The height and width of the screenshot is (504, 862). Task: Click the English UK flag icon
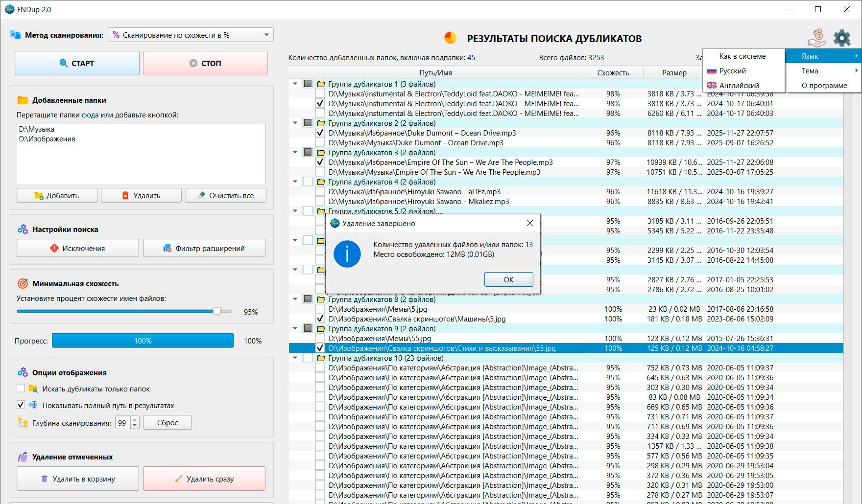(712, 86)
